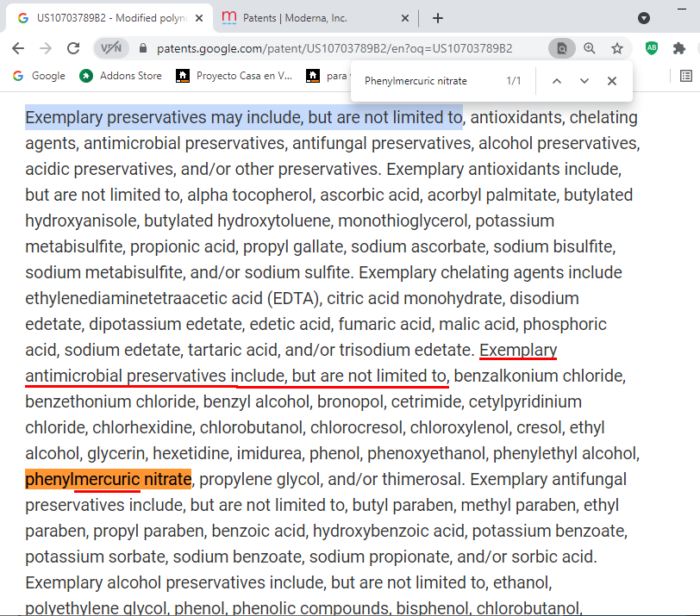Expand the tab search dropdown arrow
This screenshot has width=700, height=616.
click(x=644, y=18)
